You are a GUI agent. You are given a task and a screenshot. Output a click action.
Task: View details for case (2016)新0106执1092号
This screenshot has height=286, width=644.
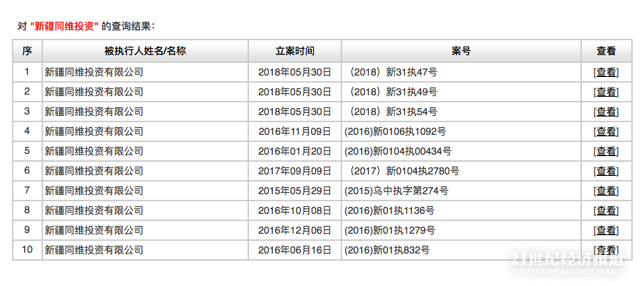606,131
